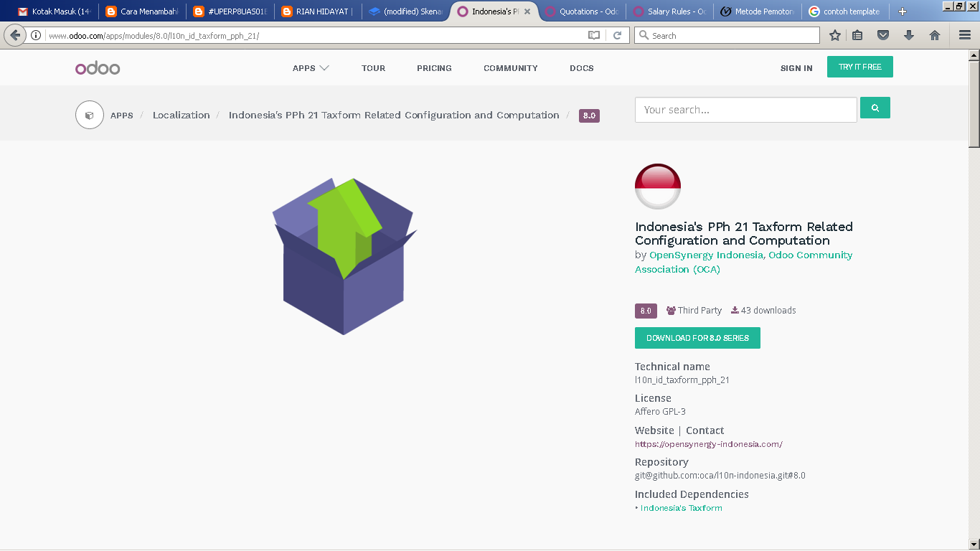Click the green search magnifier button
The image size is (980, 551).
[x=875, y=108]
